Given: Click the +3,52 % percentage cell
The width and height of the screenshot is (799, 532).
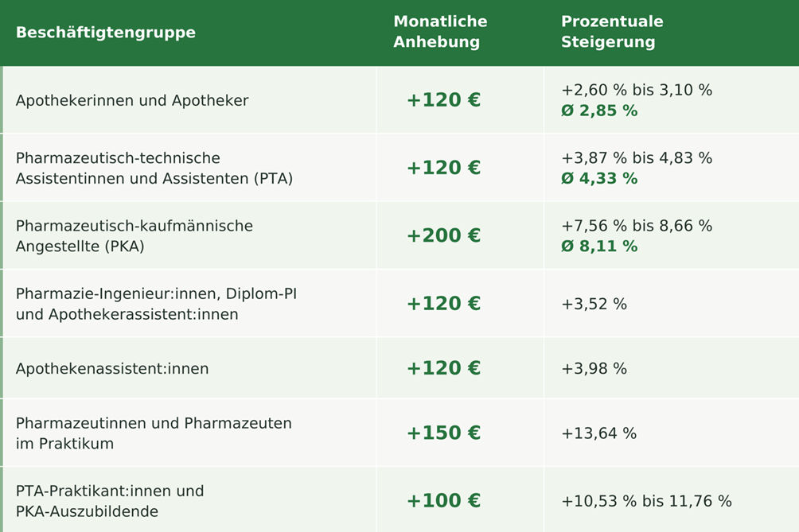Looking at the screenshot, I should [x=594, y=304].
